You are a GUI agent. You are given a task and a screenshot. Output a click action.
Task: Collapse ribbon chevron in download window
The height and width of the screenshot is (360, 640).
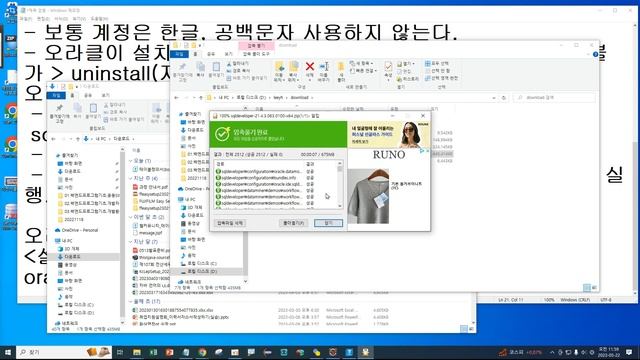point(588,54)
